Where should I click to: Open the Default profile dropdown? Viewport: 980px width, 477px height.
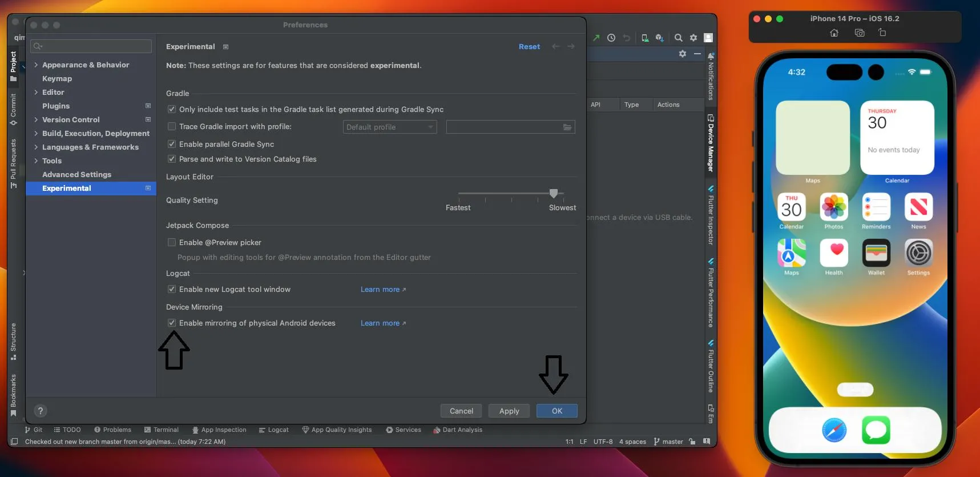click(x=390, y=127)
